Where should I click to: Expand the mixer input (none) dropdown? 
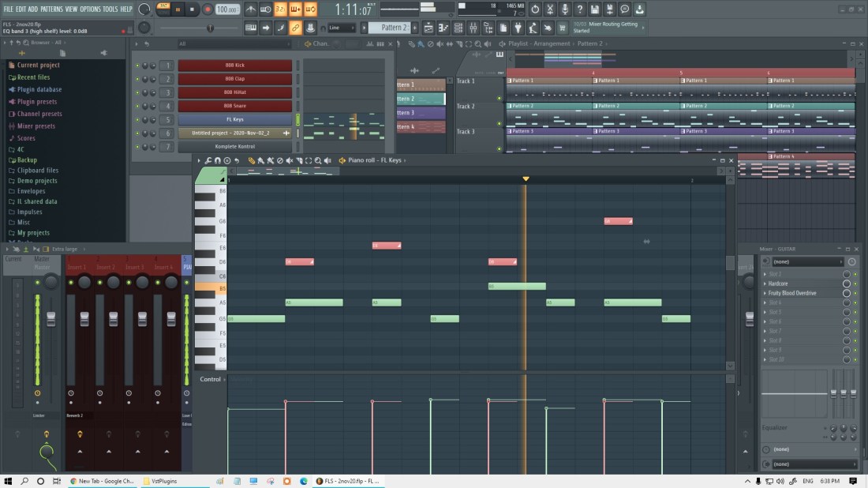807,261
